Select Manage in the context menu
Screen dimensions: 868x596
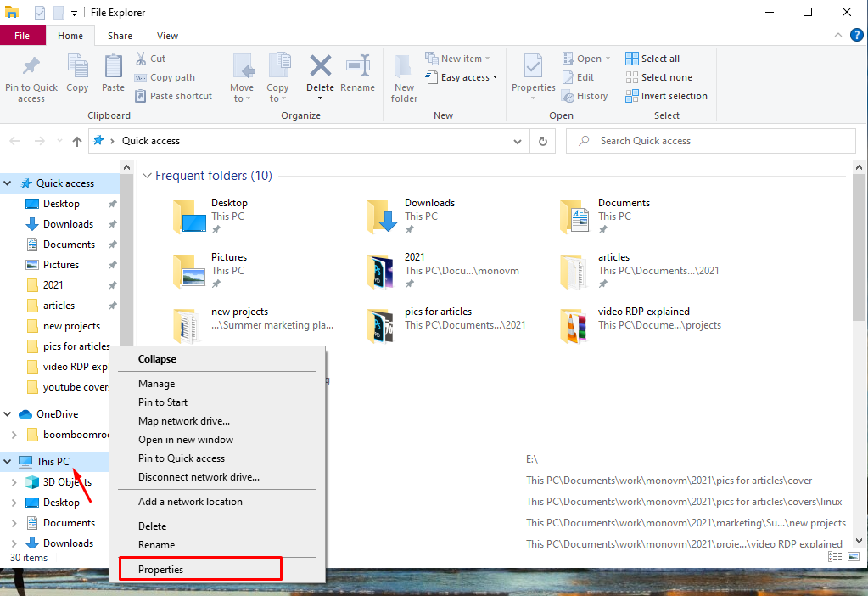click(x=156, y=384)
